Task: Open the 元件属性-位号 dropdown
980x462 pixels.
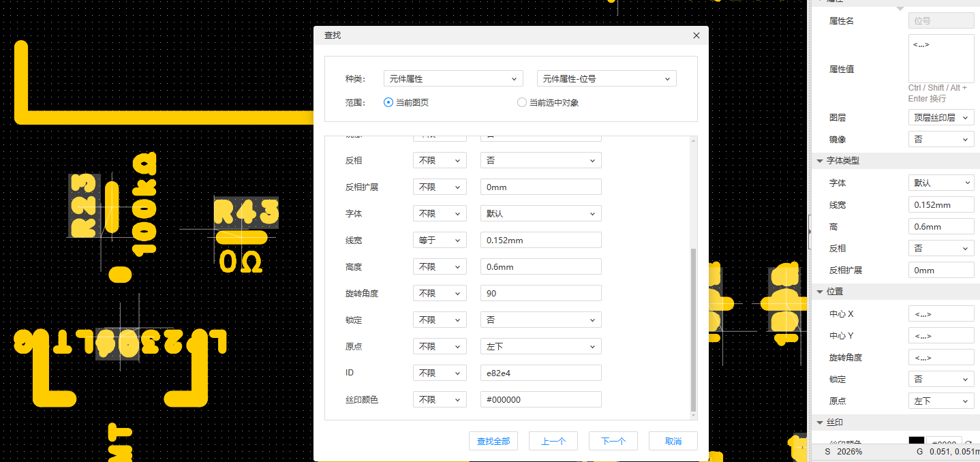Action: [x=607, y=79]
